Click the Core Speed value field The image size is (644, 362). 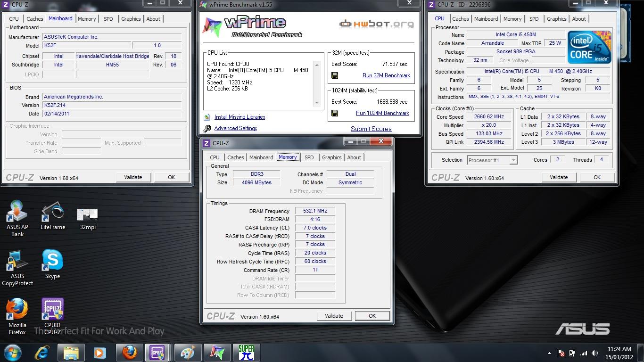click(489, 116)
